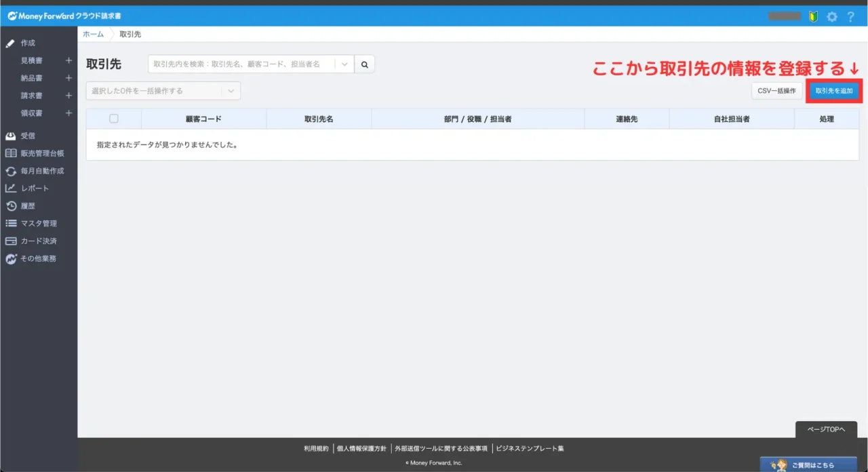The height and width of the screenshot is (472, 868).
Task: Open マスタ管理 in the sidebar
Action: tap(38, 223)
